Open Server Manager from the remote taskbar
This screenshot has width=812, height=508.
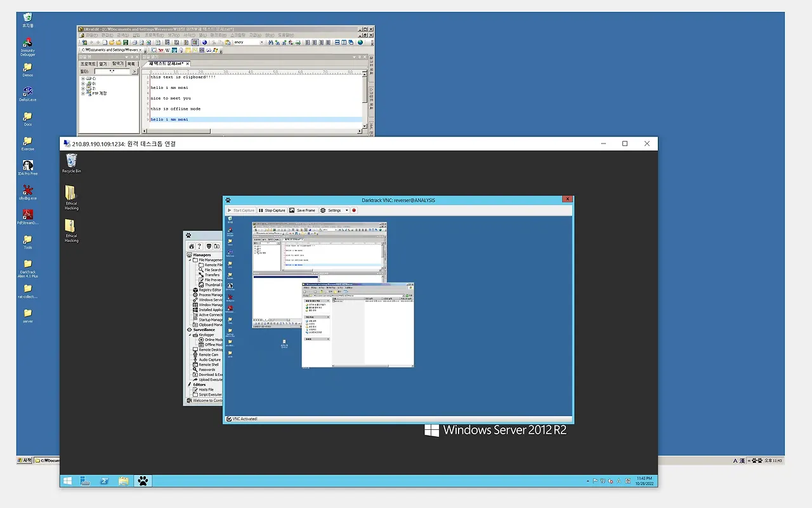85,481
